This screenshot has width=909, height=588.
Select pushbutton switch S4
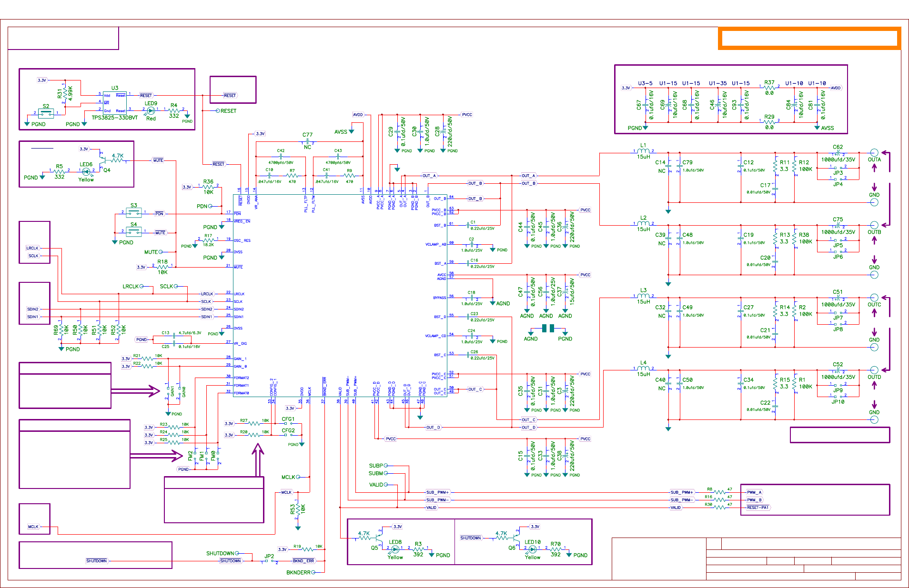point(134,232)
